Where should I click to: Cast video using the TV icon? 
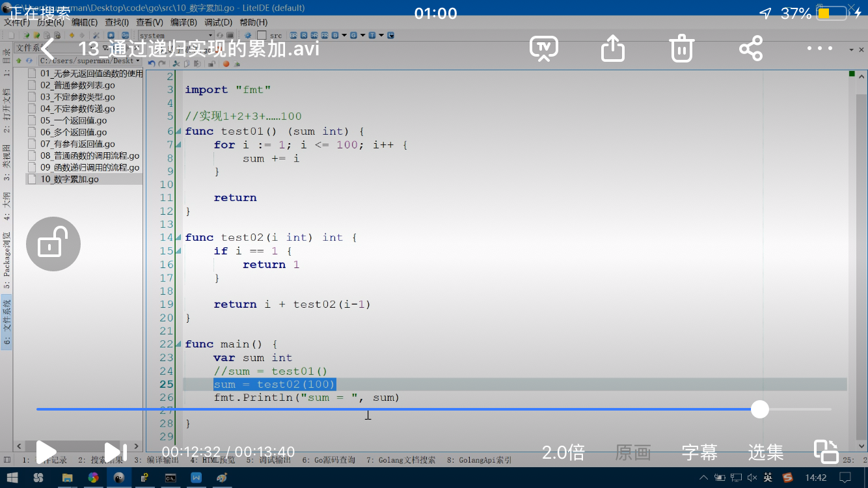544,48
